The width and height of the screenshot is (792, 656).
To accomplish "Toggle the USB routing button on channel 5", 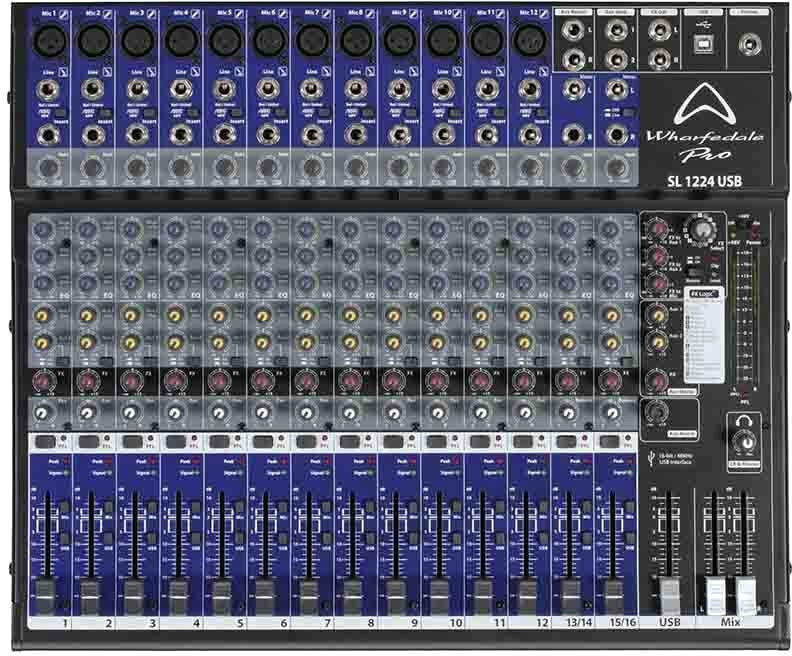I will (239, 538).
